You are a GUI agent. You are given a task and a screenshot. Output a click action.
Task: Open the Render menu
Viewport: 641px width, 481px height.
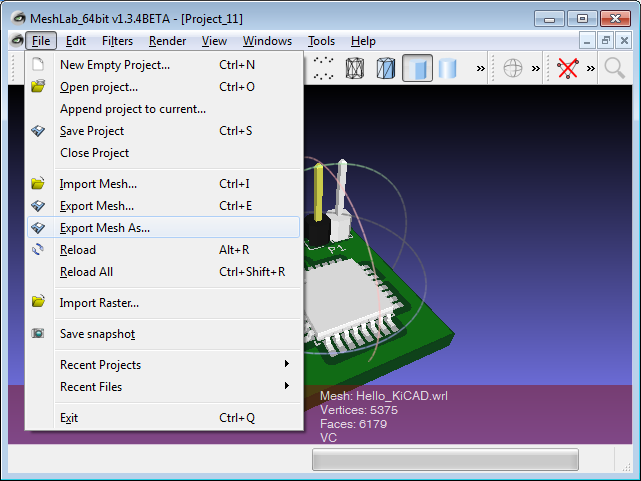(x=167, y=41)
